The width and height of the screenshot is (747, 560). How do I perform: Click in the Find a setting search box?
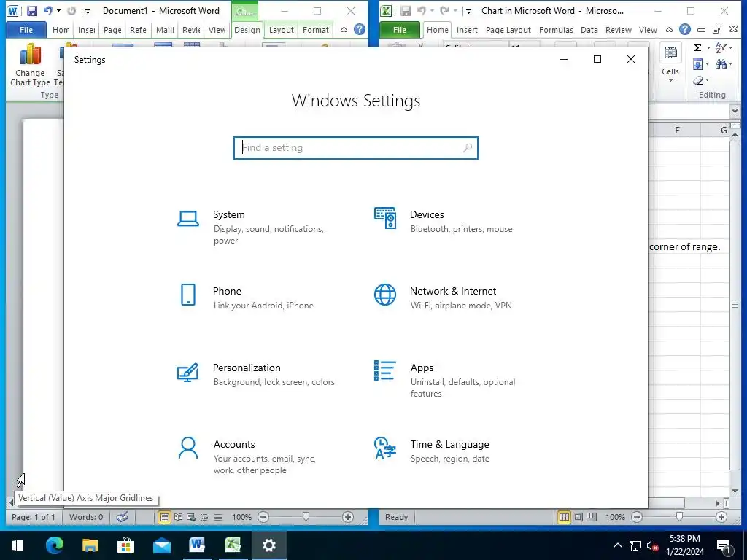click(356, 148)
